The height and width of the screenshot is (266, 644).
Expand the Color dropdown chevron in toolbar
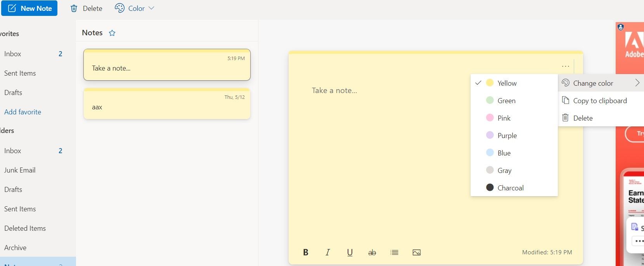151,8
